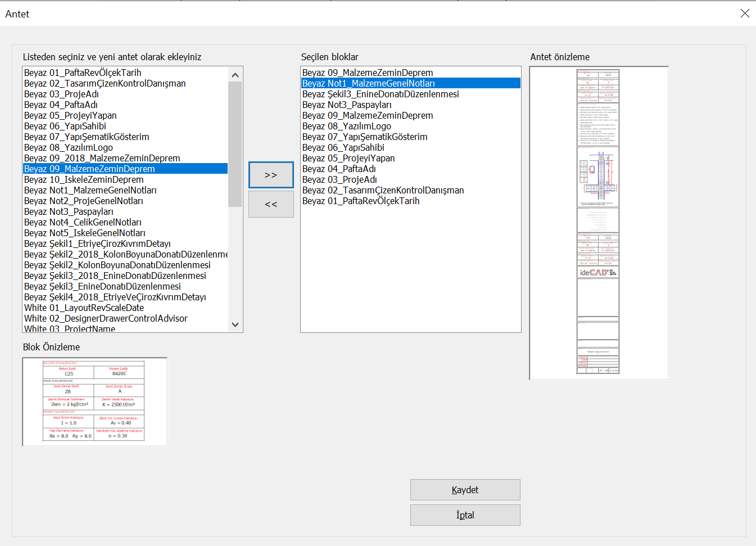The height and width of the screenshot is (546, 756).
Task: Close the Antet dialog window
Action: pyautogui.click(x=745, y=13)
